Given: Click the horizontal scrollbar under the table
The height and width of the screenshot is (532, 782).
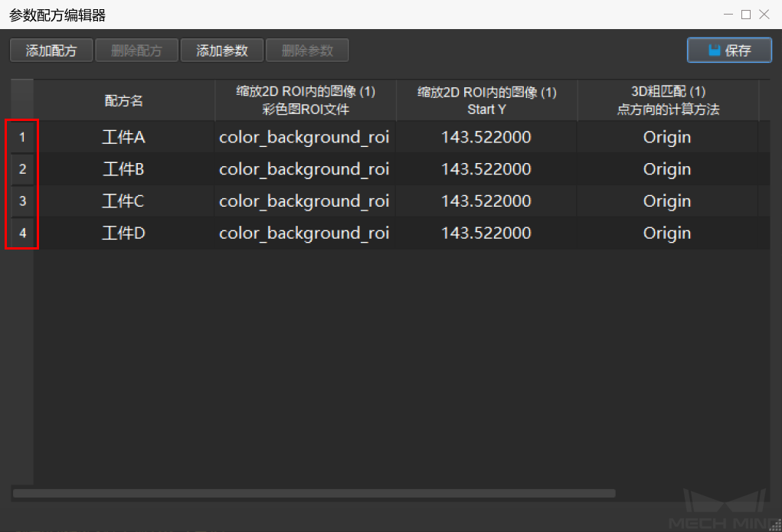Looking at the screenshot, I should (x=314, y=493).
